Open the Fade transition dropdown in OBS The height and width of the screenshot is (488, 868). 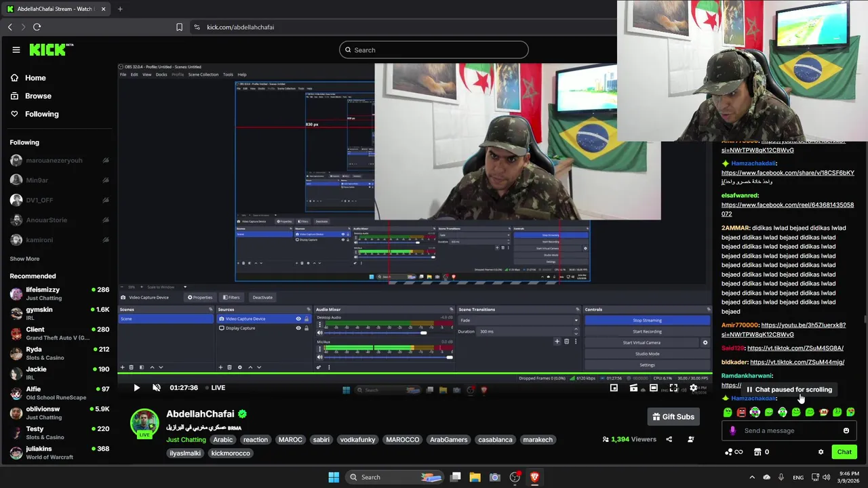pos(519,320)
